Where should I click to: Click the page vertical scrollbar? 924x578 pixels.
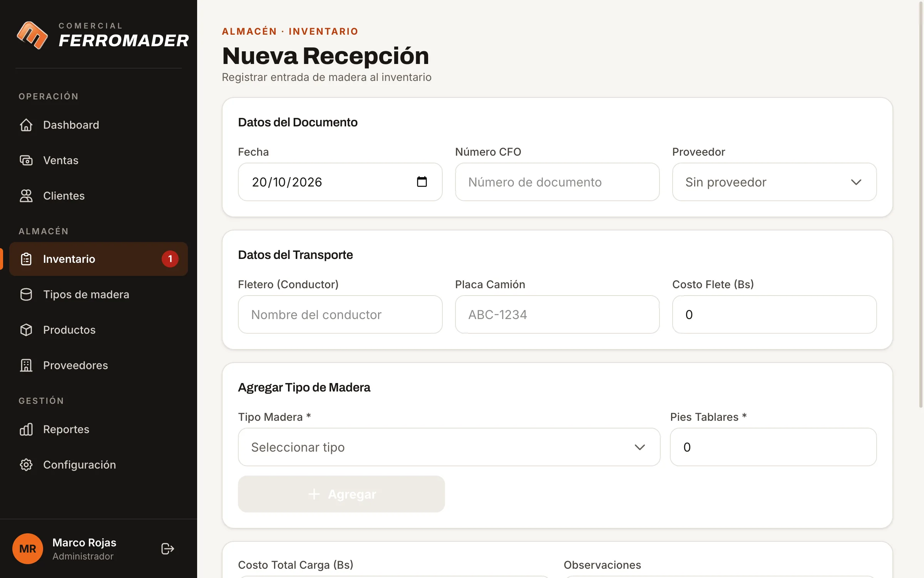[921, 204]
